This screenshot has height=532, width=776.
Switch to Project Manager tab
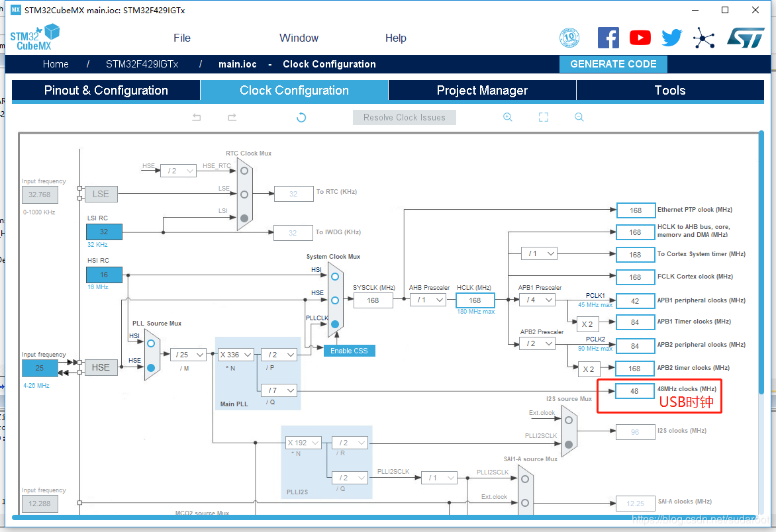coord(482,91)
